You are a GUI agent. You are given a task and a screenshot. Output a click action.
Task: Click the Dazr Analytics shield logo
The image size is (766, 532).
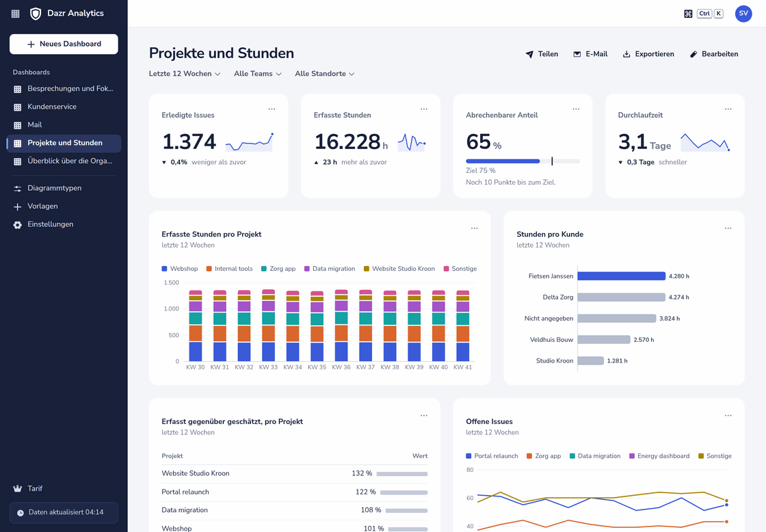(35, 14)
